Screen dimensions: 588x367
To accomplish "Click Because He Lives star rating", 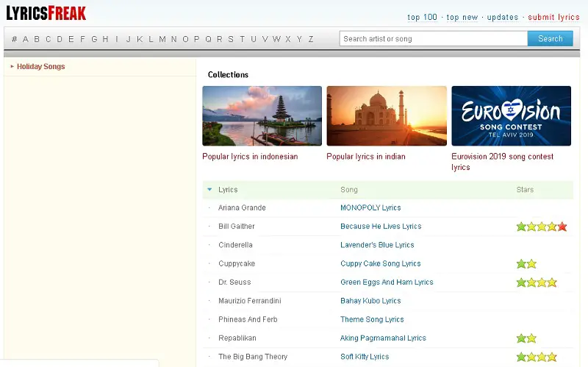I will coord(542,227).
